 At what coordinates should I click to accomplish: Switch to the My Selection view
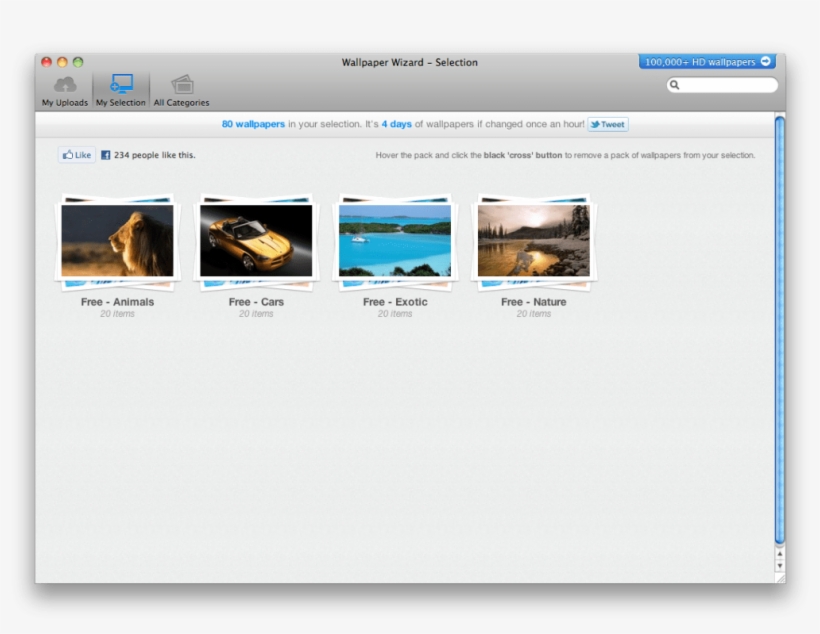120,91
